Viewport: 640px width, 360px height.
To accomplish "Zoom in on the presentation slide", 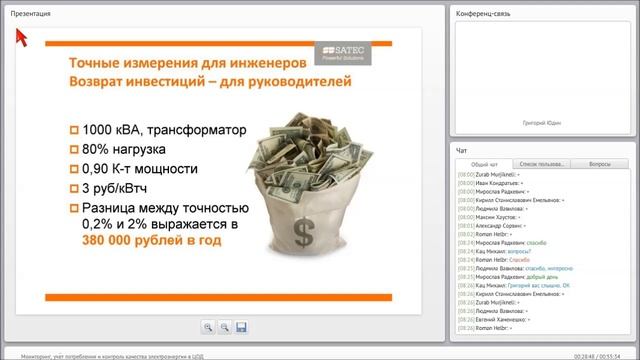I will point(208,327).
